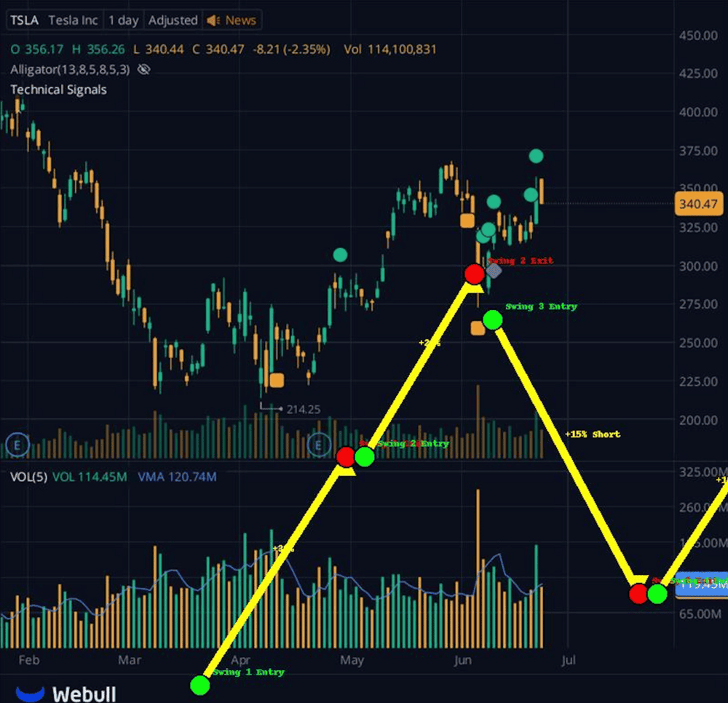Click the H 356.26 high value
The width and height of the screenshot is (728, 703).
pyautogui.click(x=98, y=49)
